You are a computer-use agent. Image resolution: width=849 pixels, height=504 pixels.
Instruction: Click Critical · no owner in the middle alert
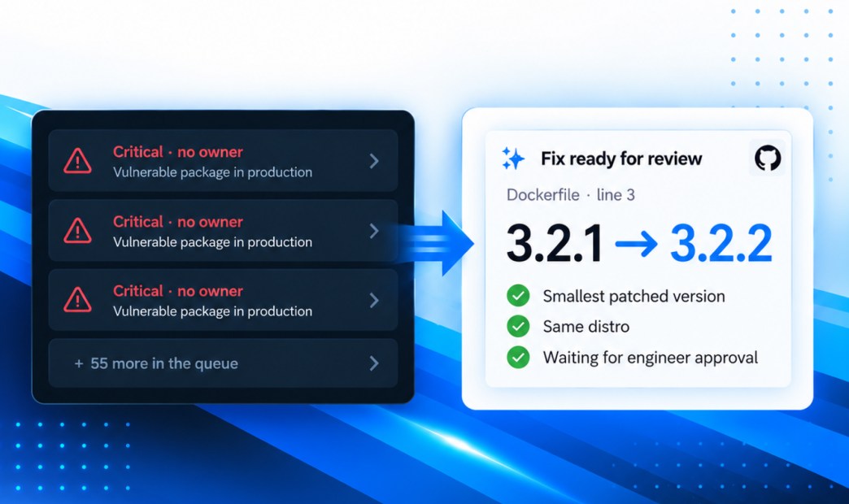click(177, 222)
